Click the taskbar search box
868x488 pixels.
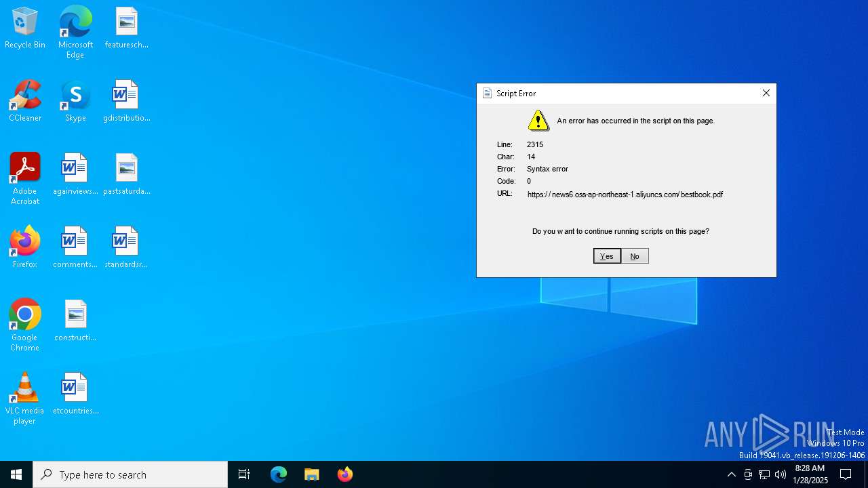tap(130, 474)
